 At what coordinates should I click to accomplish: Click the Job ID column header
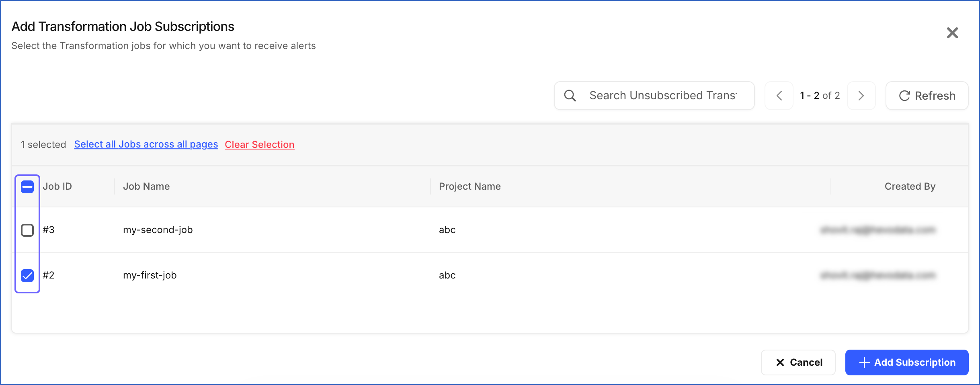[57, 186]
